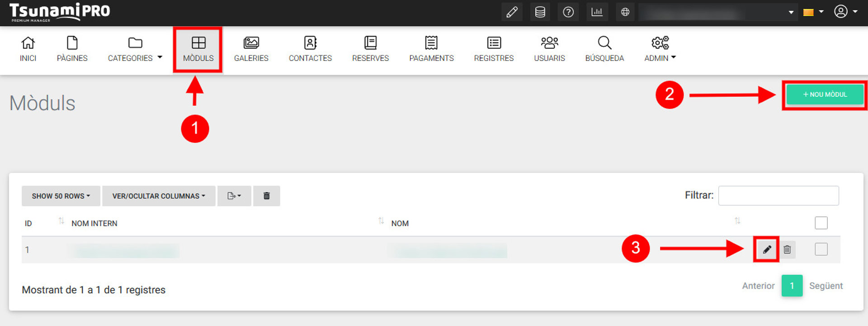
Task: Click the Nou Mòdul button
Action: (x=825, y=95)
